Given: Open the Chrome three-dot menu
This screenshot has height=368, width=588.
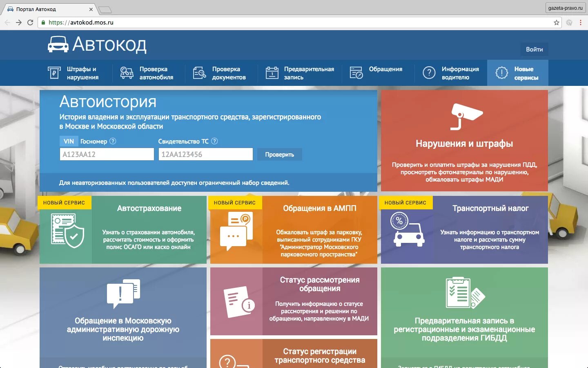Looking at the screenshot, I should pos(580,22).
